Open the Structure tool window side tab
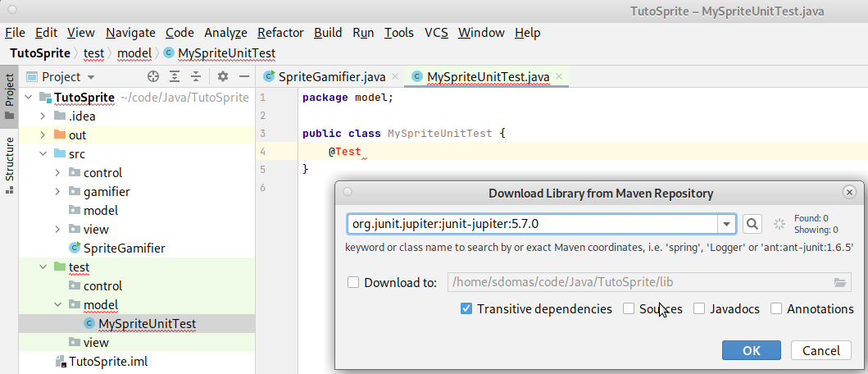Image resolution: width=868 pixels, height=374 pixels. [10, 164]
